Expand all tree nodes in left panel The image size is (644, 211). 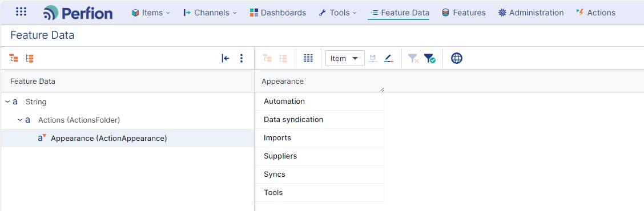[x=14, y=58]
